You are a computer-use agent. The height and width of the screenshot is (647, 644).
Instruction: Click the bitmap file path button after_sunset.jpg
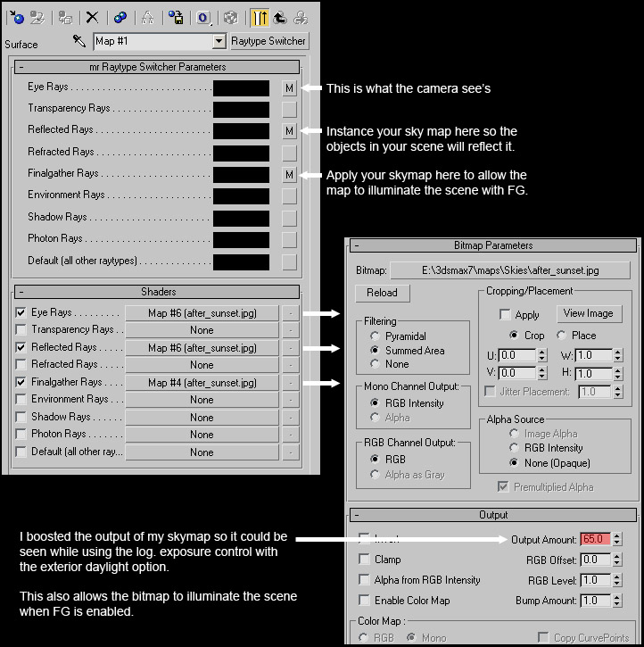[x=510, y=270]
